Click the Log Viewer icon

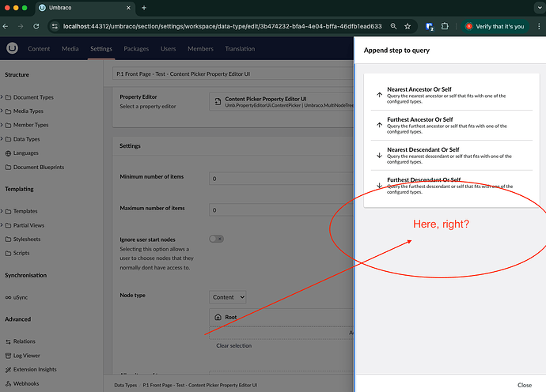click(x=8, y=356)
